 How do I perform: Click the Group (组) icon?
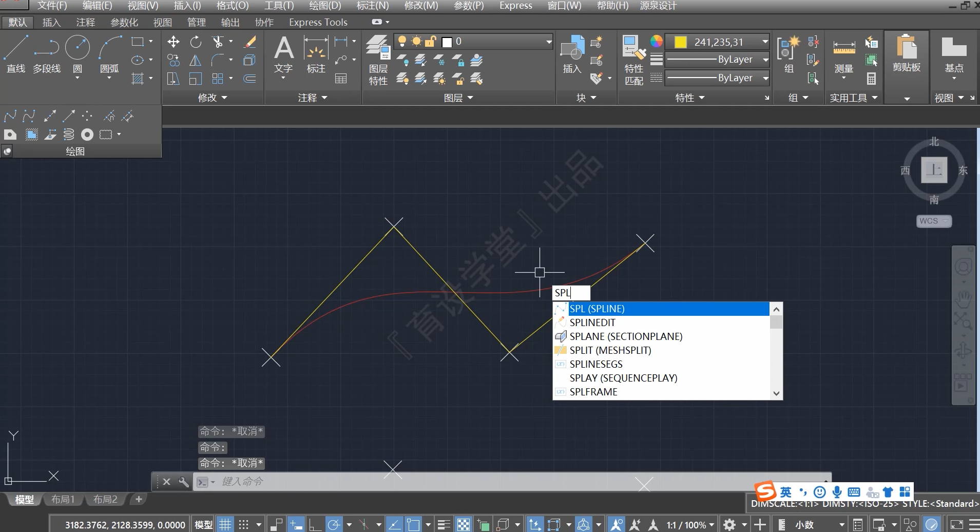pyautogui.click(x=789, y=54)
